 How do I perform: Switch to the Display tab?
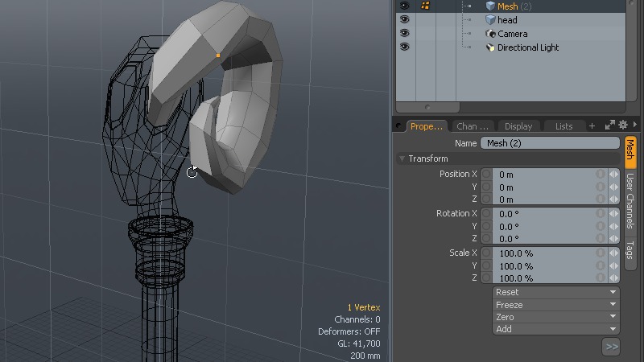point(518,126)
